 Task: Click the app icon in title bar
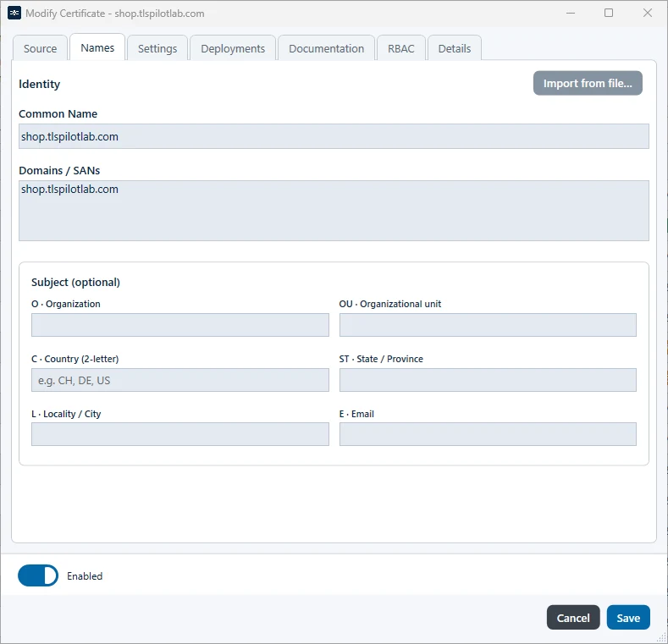click(x=14, y=14)
